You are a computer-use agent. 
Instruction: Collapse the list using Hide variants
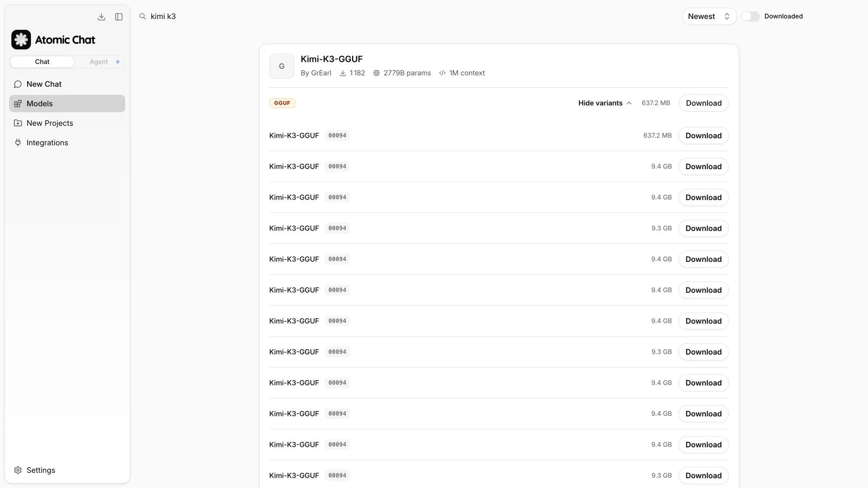(605, 103)
